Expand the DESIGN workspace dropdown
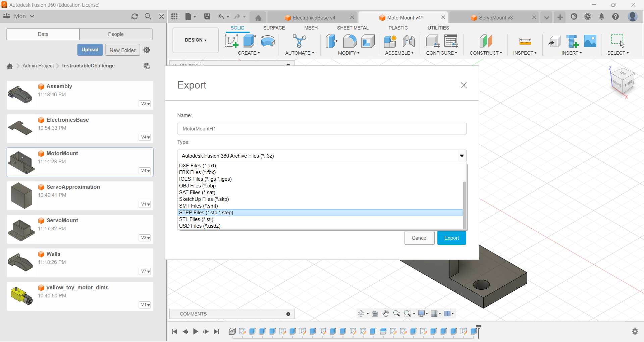The height and width of the screenshot is (342, 644). pos(196,40)
